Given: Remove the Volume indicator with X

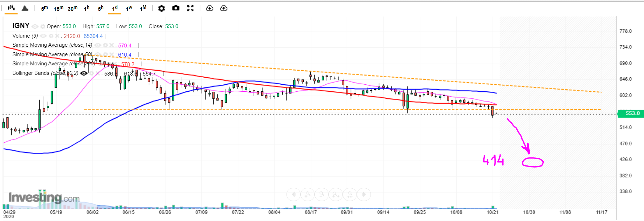Looking at the screenshot, I should (57, 36).
